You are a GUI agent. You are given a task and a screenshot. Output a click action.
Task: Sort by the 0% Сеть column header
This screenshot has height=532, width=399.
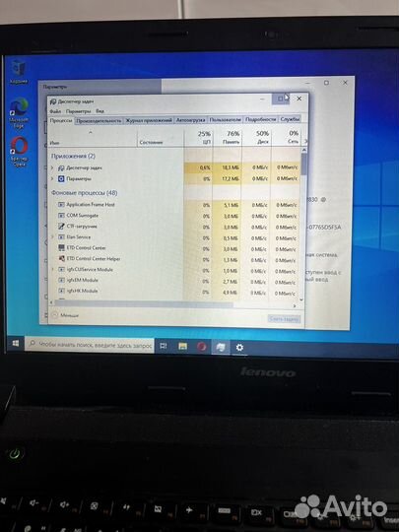coord(286,138)
